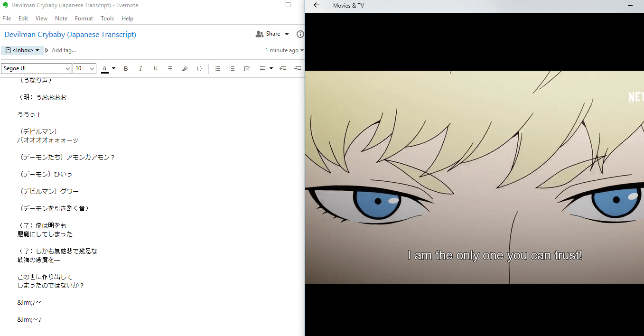
Task: Select the highlighter tool
Action: click(185, 69)
